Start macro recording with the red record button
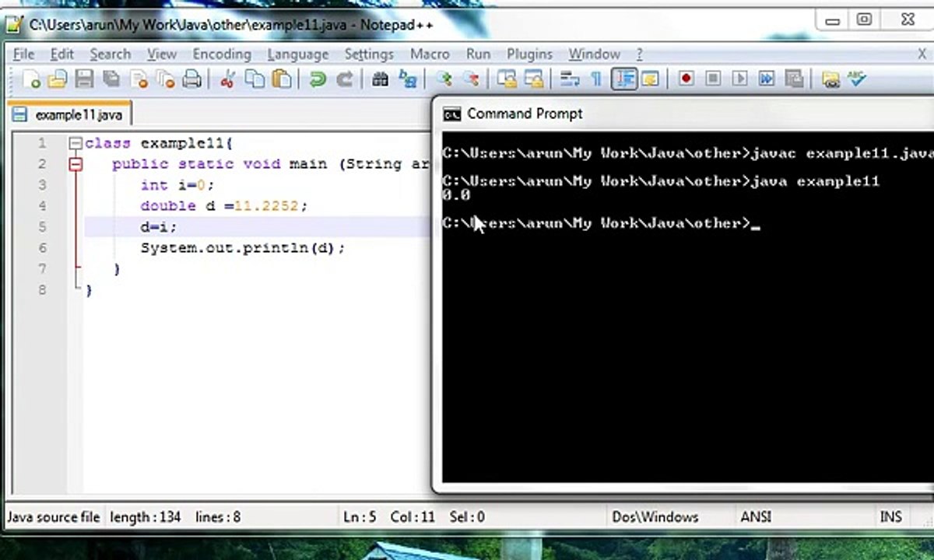Screen dimensions: 934x560 pos(686,79)
